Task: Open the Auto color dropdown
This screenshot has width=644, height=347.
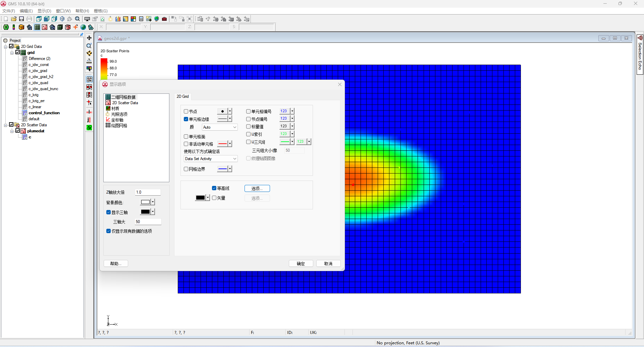Action: point(220,127)
